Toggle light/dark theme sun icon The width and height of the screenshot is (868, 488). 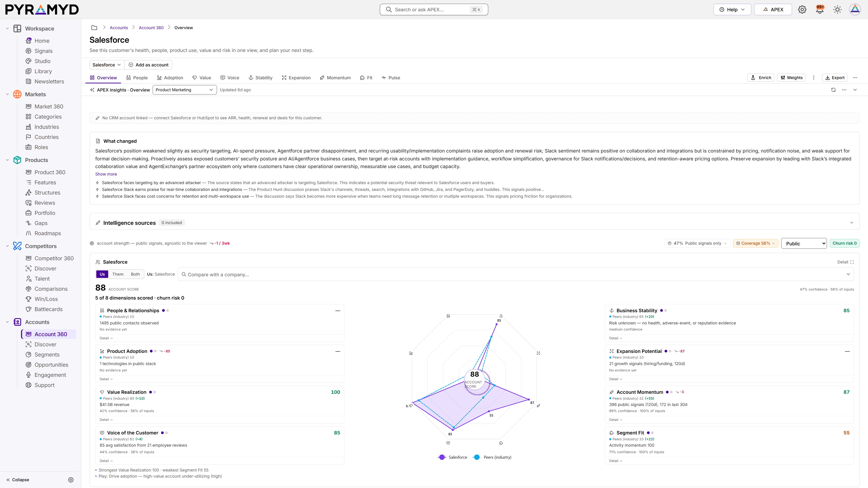(837, 9)
